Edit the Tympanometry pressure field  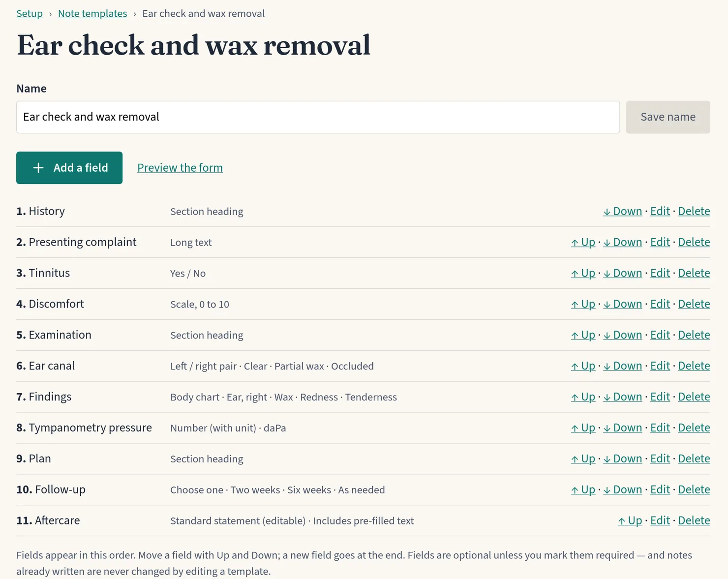(660, 428)
